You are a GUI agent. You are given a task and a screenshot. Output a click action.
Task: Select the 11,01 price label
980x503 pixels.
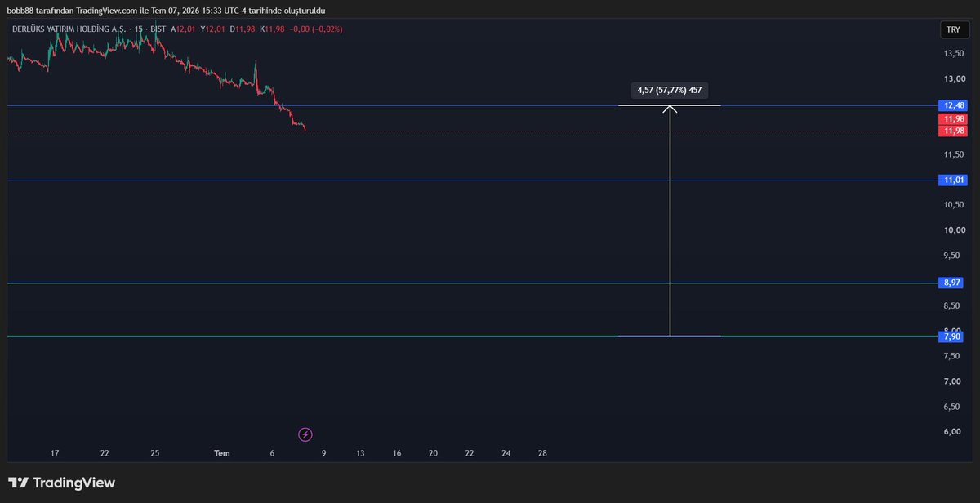(954, 180)
